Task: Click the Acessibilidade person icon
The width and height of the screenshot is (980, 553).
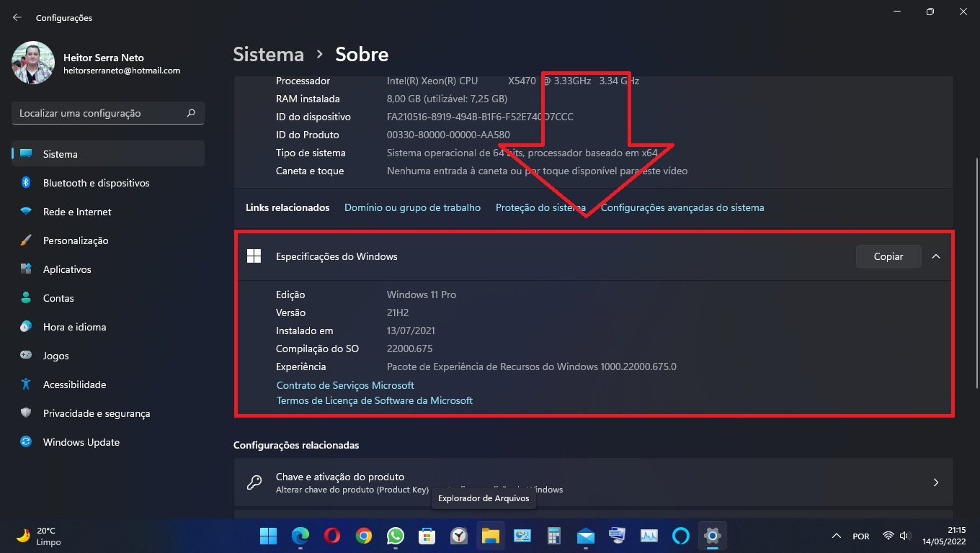Action: (x=26, y=385)
